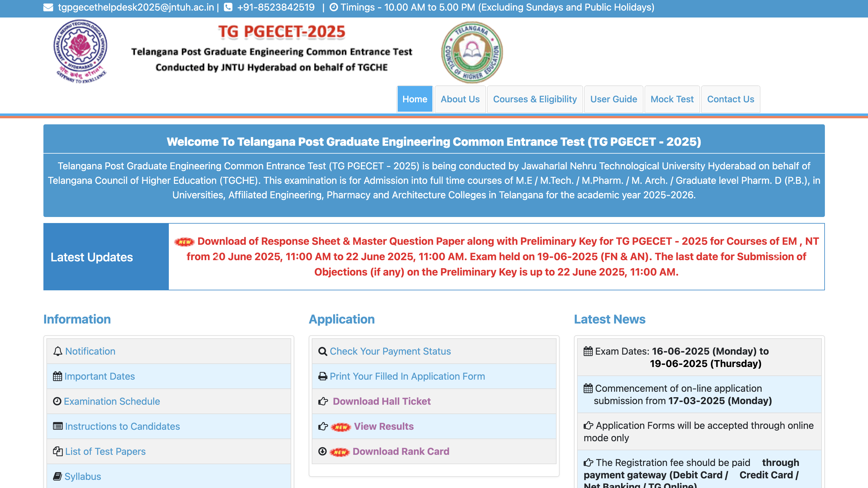Click the calendar icon beside Important Dates

coord(57,376)
